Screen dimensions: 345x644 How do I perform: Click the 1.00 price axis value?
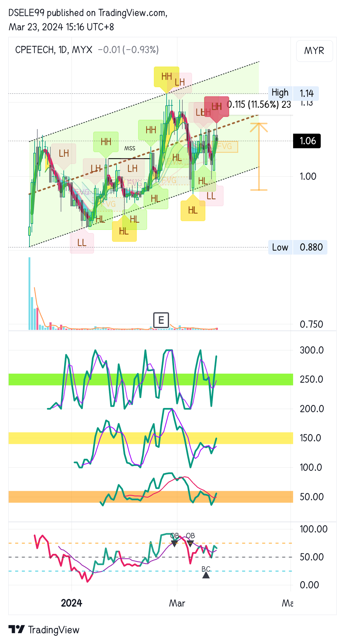[x=308, y=176]
